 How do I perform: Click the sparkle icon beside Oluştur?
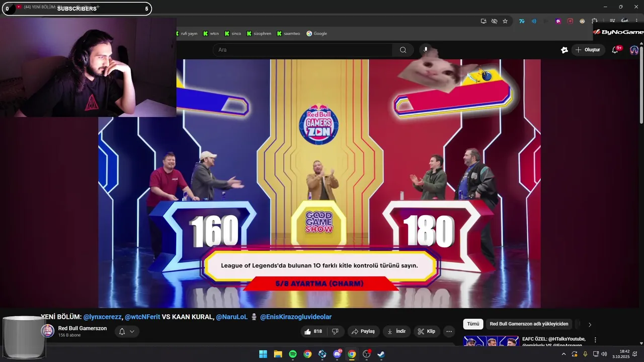[565, 50]
